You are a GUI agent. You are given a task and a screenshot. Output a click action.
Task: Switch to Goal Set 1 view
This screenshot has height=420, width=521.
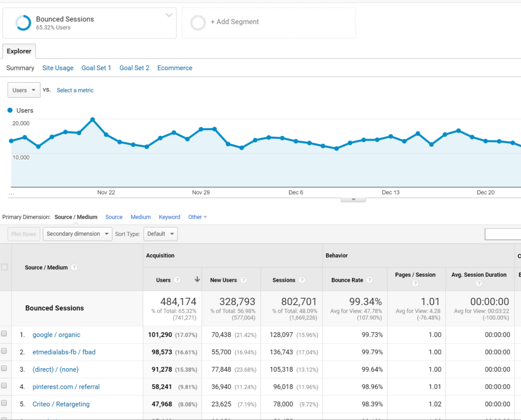[96, 68]
